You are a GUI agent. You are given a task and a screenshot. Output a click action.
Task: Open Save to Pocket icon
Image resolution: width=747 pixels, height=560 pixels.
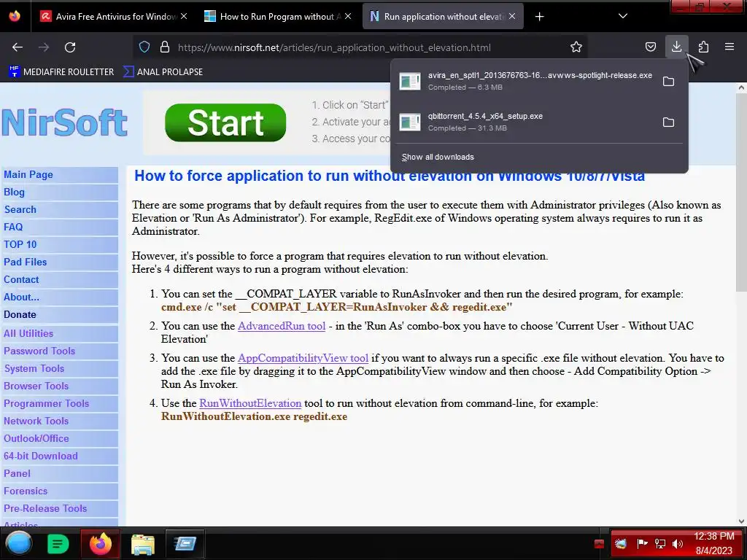click(x=650, y=47)
